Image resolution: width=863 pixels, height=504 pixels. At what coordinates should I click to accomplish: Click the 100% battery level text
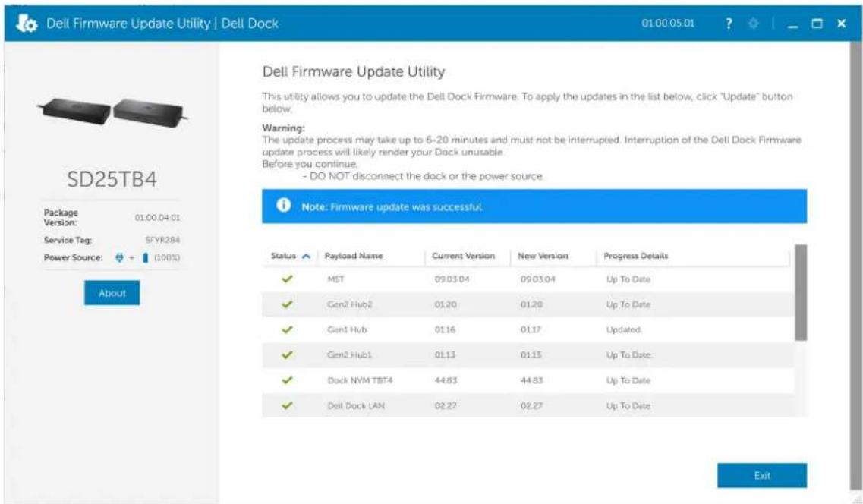[x=167, y=257]
